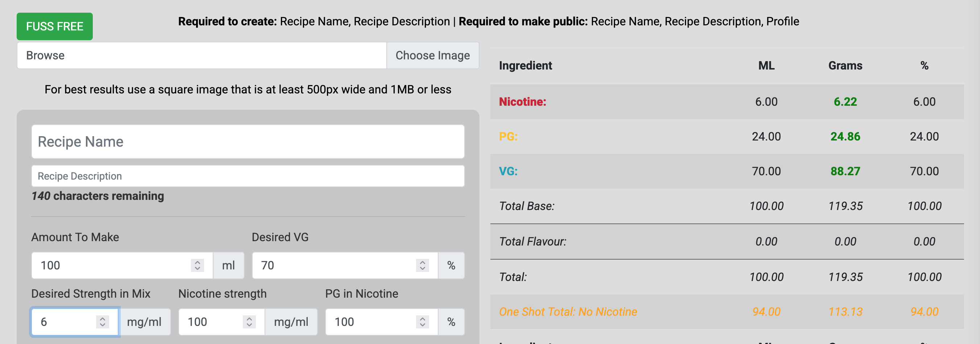This screenshot has width=980, height=344.
Task: Click the % column header
Action: tap(925, 66)
